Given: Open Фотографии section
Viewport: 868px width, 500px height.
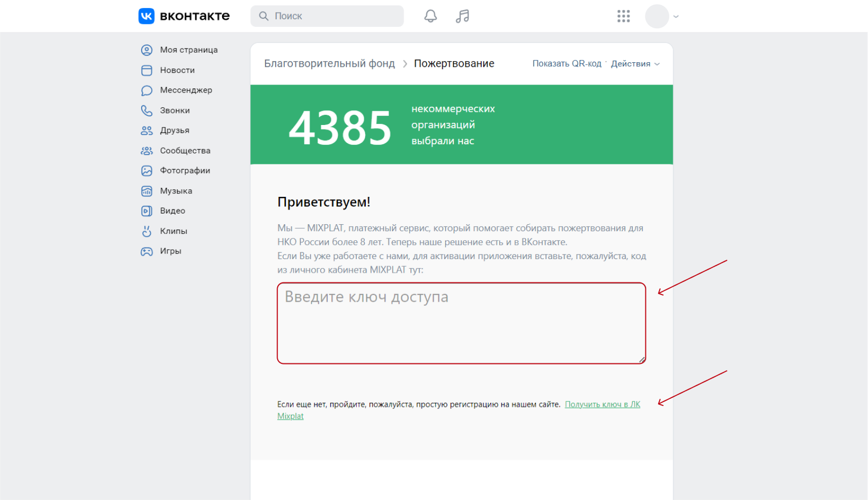Looking at the screenshot, I should [185, 171].
